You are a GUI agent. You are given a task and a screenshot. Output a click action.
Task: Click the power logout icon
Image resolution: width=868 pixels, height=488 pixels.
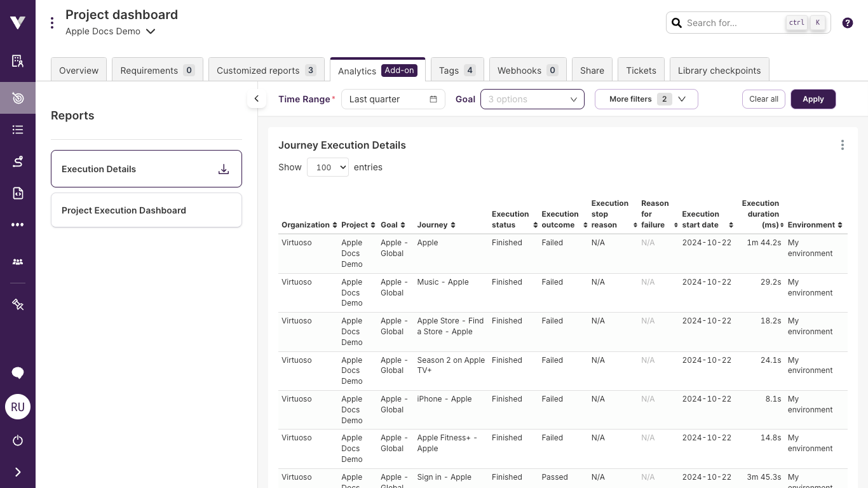18,440
